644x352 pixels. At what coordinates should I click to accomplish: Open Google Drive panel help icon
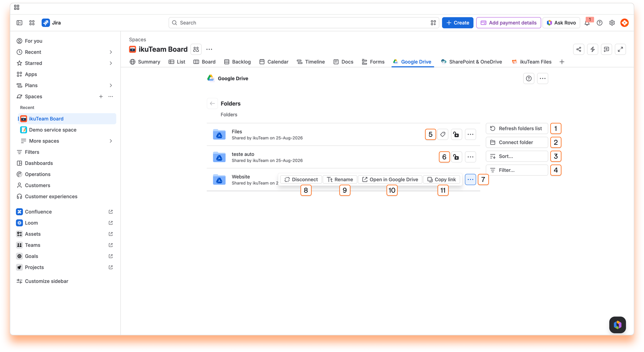point(529,78)
